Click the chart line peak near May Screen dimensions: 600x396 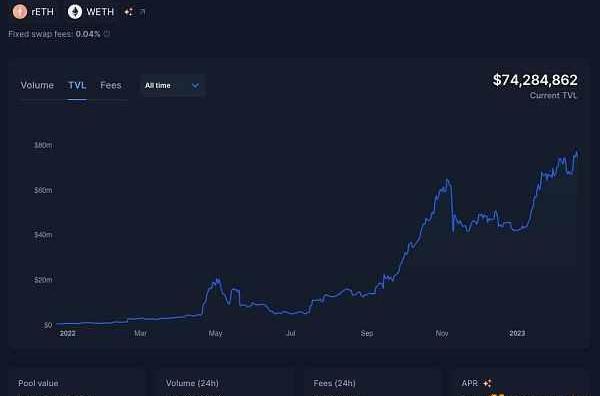click(x=217, y=280)
